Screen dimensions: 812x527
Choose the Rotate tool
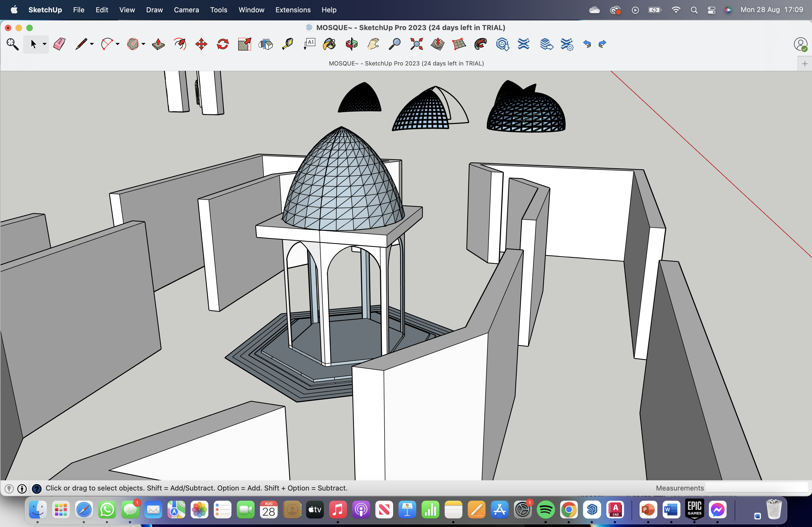click(223, 44)
